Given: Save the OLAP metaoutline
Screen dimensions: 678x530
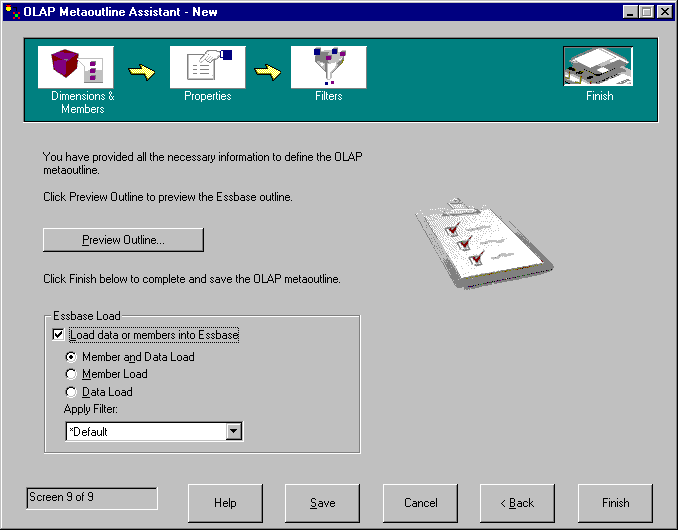Looking at the screenshot, I should [323, 503].
